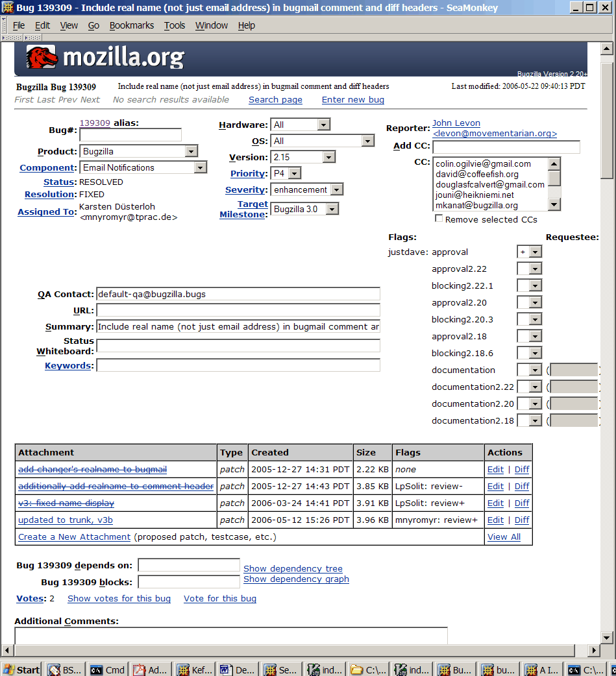Viewport: 616px width, 676px height.
Task: Open the Edit menu
Action: point(42,25)
